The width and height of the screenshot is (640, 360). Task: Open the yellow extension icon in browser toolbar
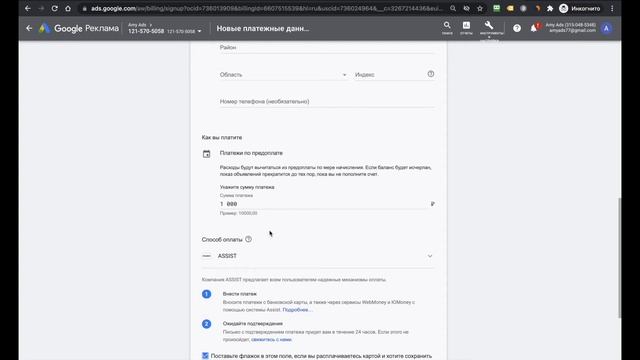pyautogui.click(x=510, y=8)
